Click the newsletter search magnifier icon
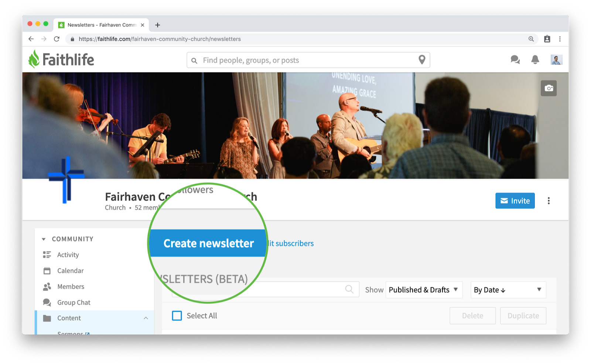Image resolution: width=591 pixels, height=364 pixels. pyautogui.click(x=349, y=289)
